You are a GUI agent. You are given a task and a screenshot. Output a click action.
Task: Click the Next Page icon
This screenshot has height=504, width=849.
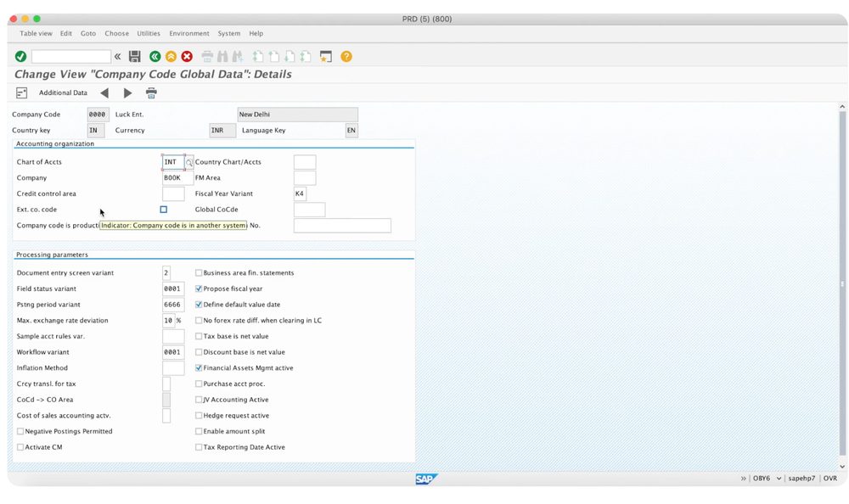[x=290, y=56]
